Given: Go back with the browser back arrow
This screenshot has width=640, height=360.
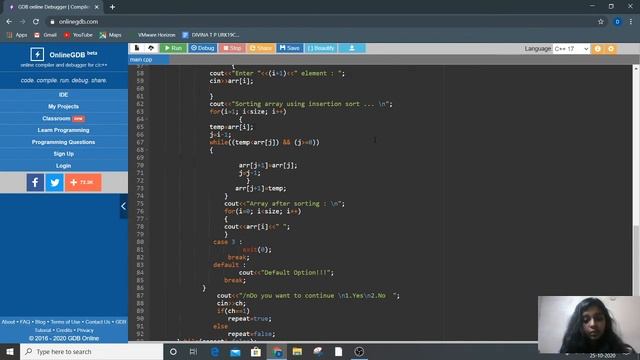Looking at the screenshot, I should click(x=9, y=22).
